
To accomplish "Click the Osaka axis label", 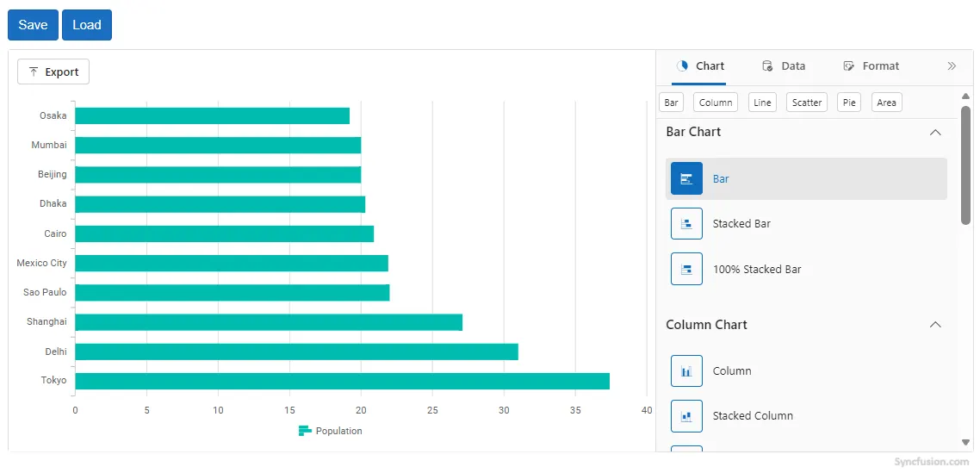I will (53, 115).
